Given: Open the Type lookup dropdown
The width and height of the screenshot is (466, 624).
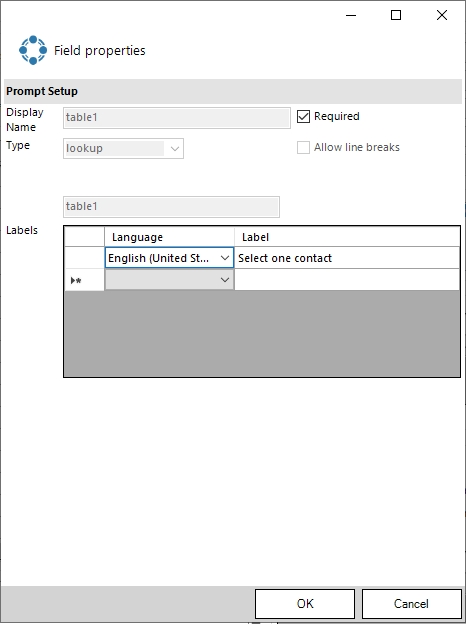Looking at the screenshot, I should 123,148.
